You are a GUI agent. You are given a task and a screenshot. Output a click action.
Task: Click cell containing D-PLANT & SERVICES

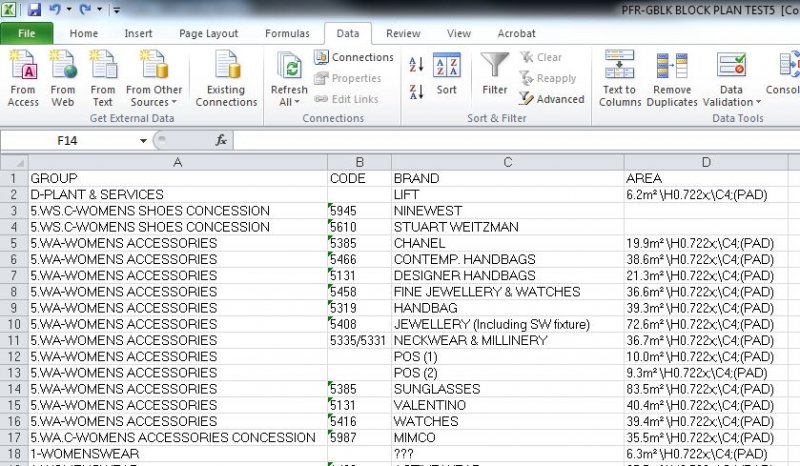[178, 195]
